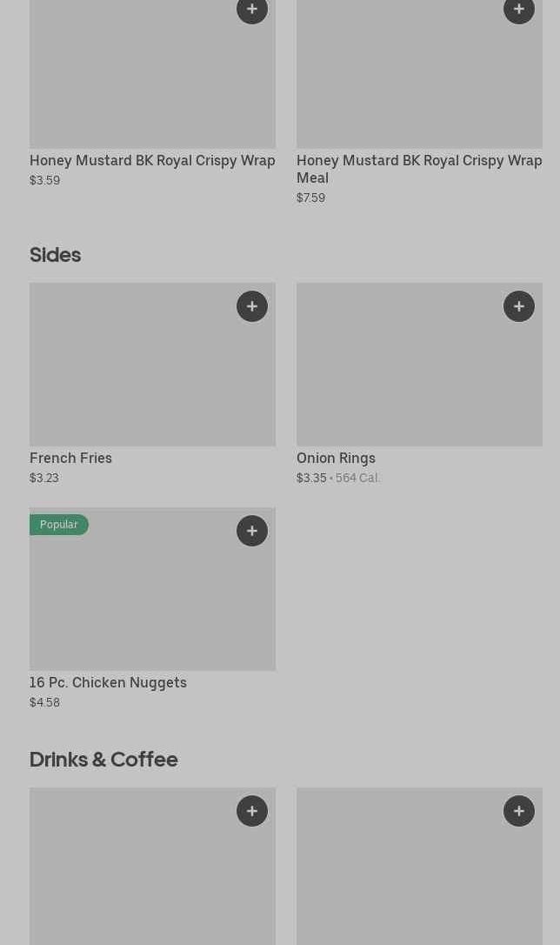Add Onion Rings with plus icon
560x945 pixels.
click(x=519, y=306)
